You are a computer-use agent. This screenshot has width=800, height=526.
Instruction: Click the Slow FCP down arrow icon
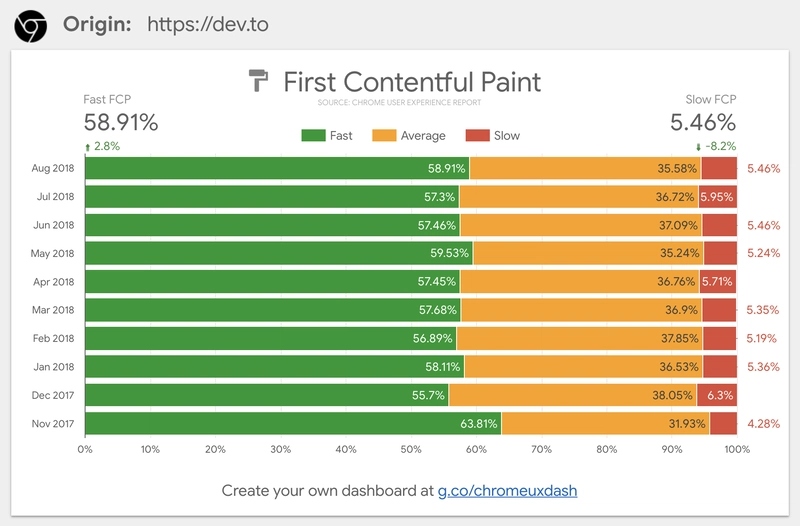tap(698, 147)
